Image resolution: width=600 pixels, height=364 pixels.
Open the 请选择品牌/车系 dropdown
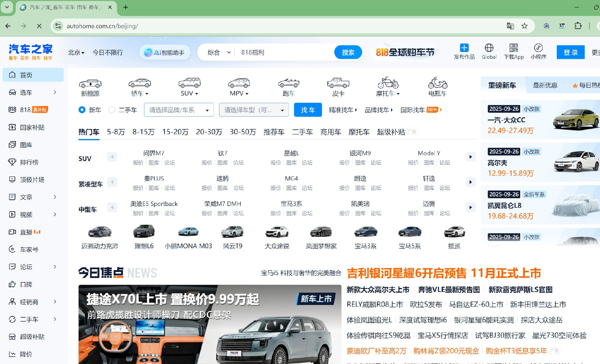click(x=179, y=110)
